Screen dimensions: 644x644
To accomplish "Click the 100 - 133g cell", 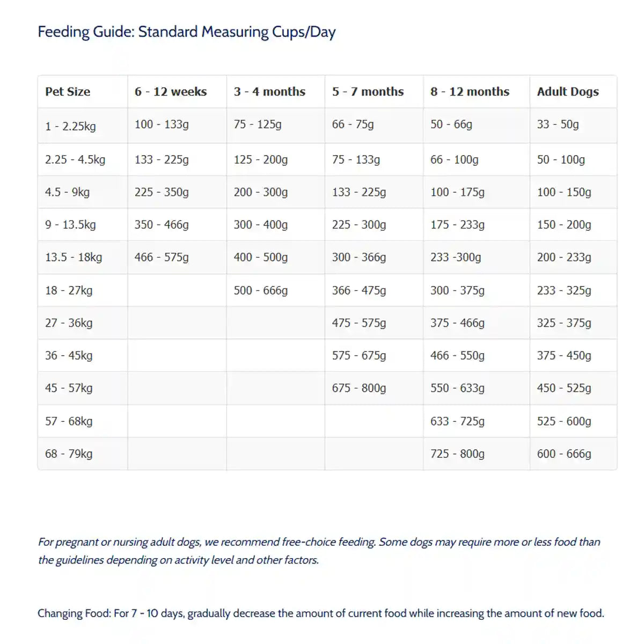I will (162, 125).
